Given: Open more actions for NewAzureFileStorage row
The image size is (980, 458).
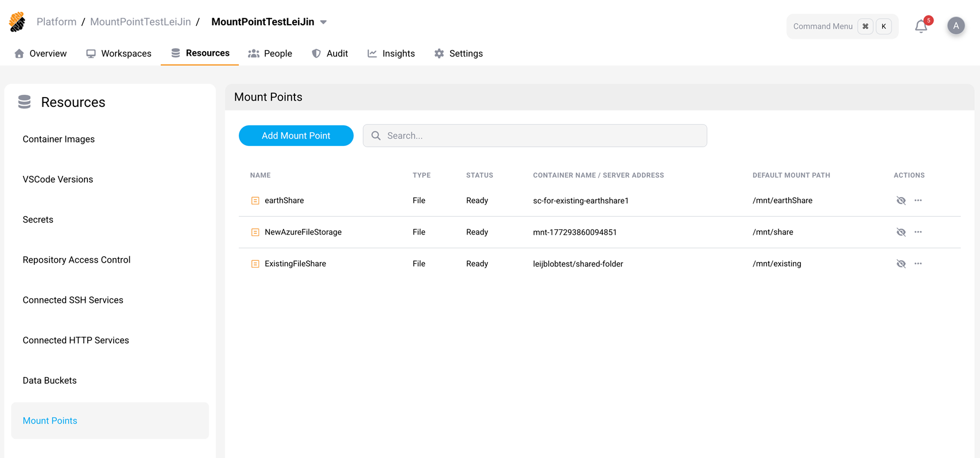Looking at the screenshot, I should 918,232.
